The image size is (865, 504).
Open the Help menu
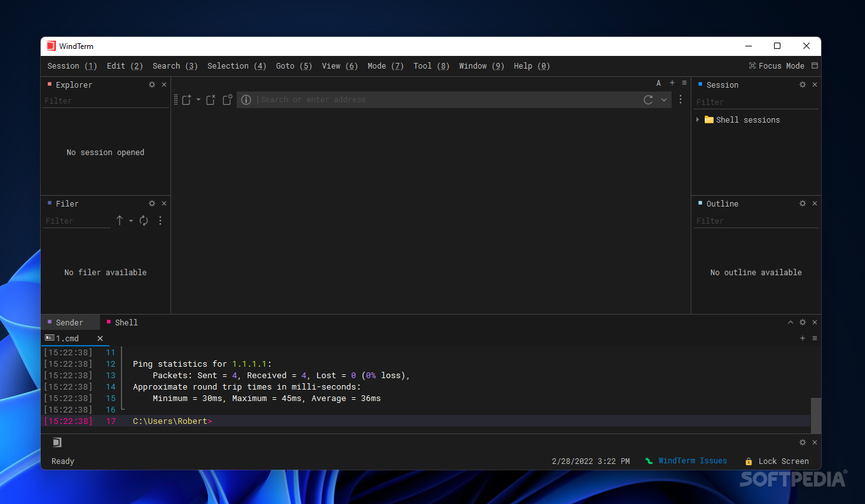pos(532,65)
